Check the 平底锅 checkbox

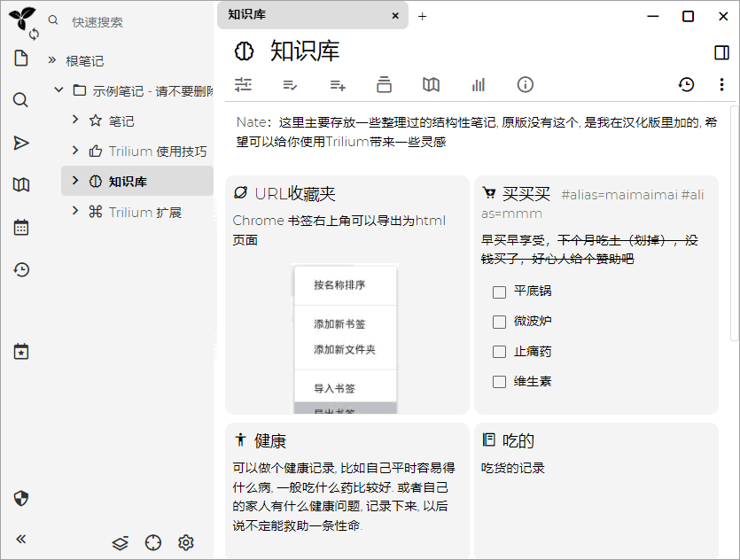pos(500,291)
